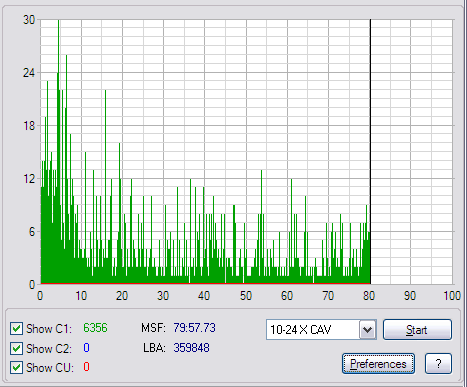Open the Preferences dialog

click(x=378, y=364)
